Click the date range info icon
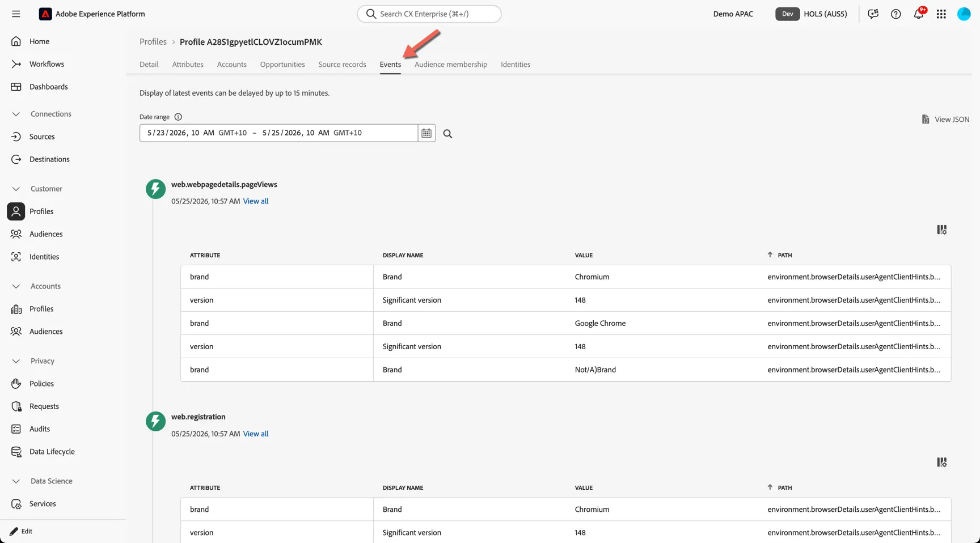The width and height of the screenshot is (980, 543). pyautogui.click(x=178, y=117)
